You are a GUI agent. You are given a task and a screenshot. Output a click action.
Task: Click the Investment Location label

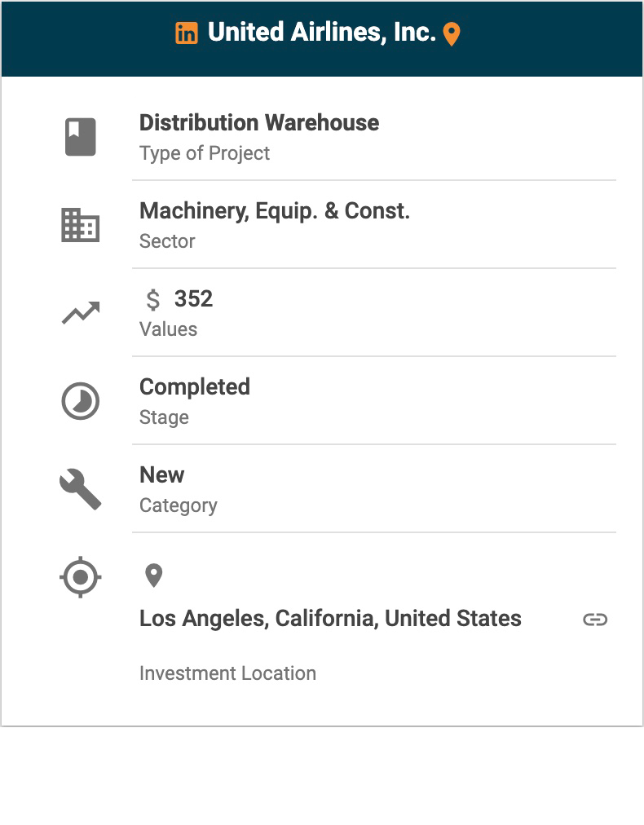(227, 673)
